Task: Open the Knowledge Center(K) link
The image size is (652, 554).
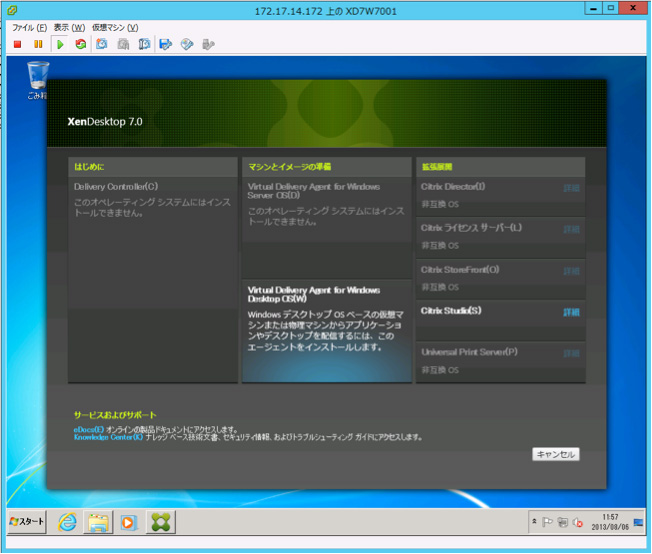Action: (108, 437)
